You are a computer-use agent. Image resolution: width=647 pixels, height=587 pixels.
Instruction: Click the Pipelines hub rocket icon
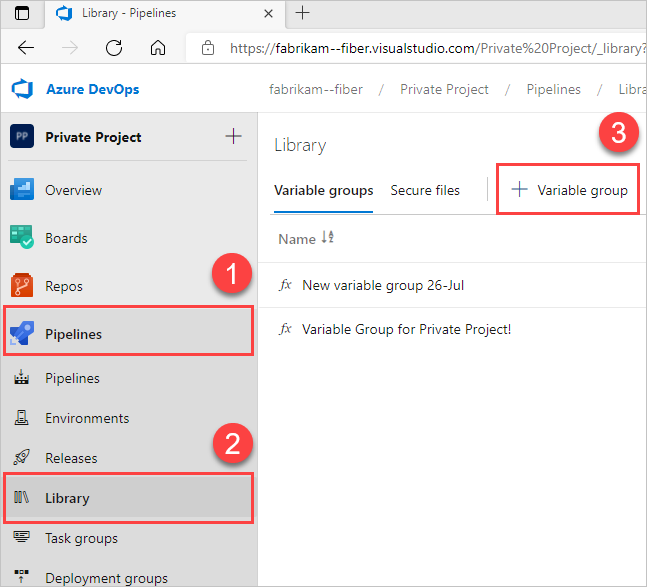[22, 332]
